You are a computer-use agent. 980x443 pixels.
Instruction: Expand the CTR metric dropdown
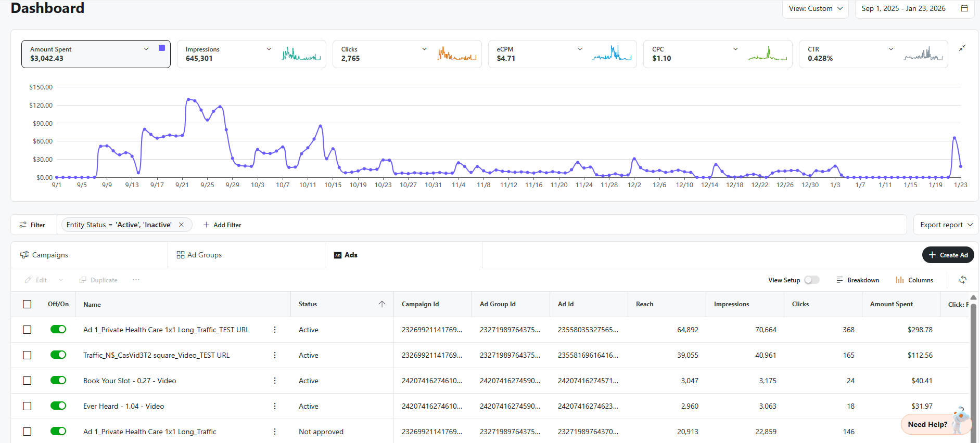891,49
